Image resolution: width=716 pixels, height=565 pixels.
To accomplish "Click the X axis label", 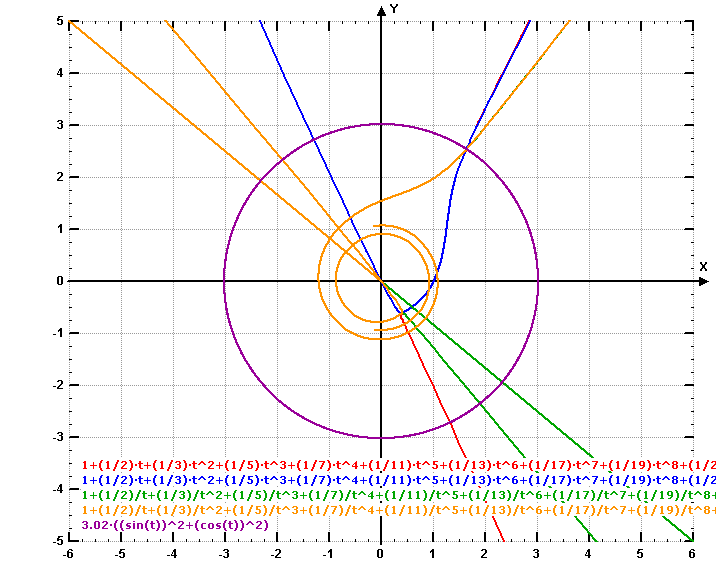I will pyautogui.click(x=703, y=266).
